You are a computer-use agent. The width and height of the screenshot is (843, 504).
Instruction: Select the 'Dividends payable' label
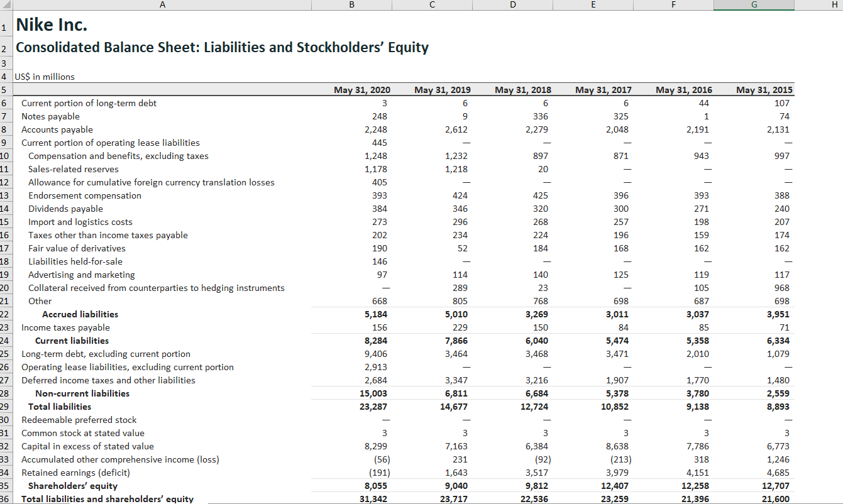point(65,209)
